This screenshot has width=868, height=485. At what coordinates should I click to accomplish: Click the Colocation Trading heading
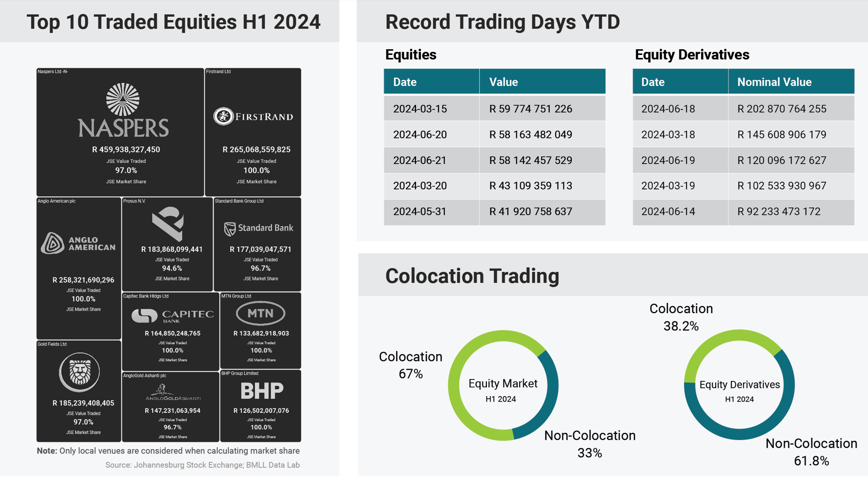coord(472,276)
